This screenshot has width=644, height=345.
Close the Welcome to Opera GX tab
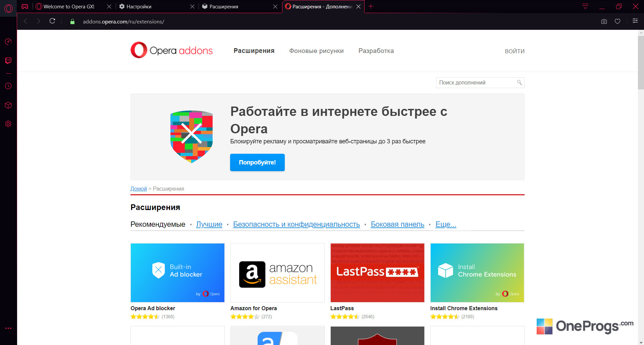[109, 6]
